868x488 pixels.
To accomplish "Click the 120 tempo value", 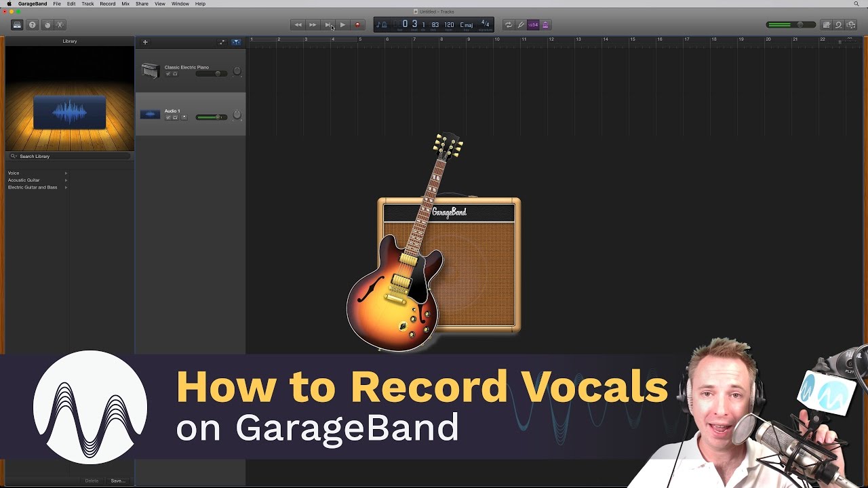I will [449, 25].
